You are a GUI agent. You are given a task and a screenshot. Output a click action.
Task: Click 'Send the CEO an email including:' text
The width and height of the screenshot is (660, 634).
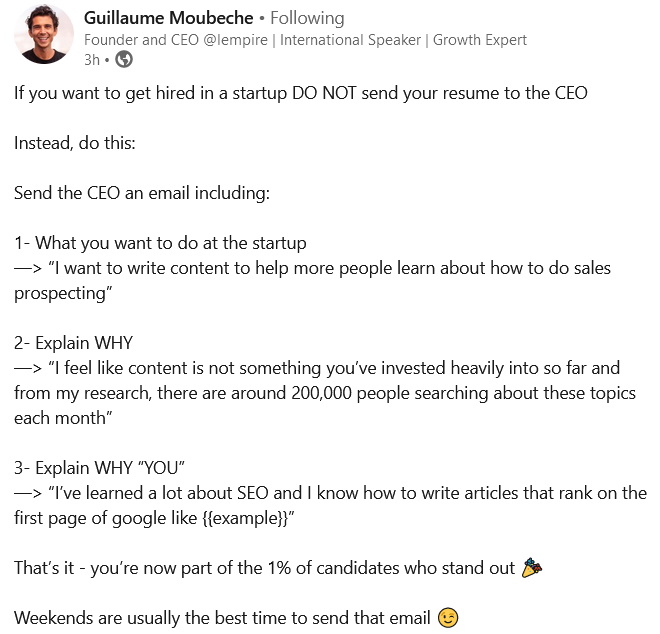142,193
